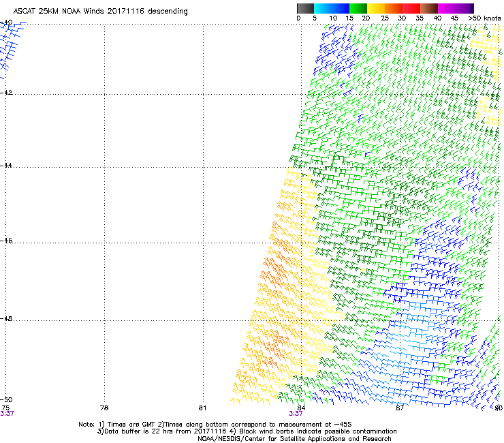Select the yellow 20-25 knots legend segment
504x443 pixels.
[376, 8]
